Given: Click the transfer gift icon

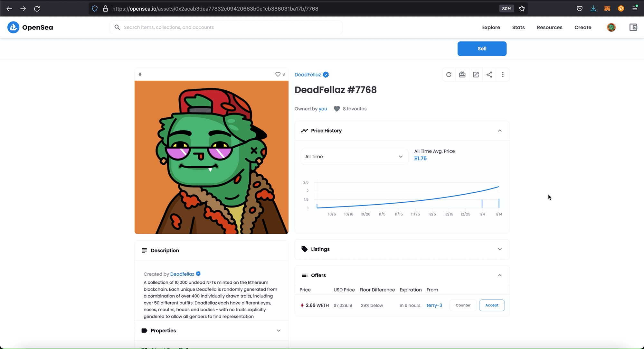Looking at the screenshot, I should (462, 75).
